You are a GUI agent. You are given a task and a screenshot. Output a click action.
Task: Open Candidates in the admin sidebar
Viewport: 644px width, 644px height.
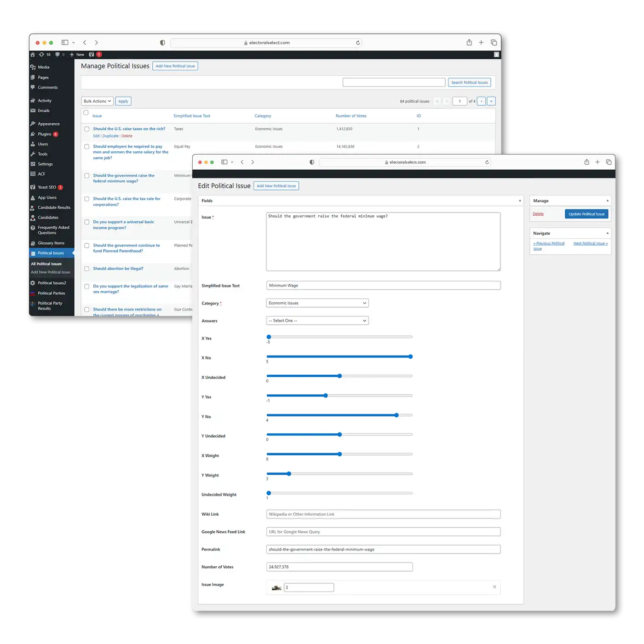click(48, 218)
